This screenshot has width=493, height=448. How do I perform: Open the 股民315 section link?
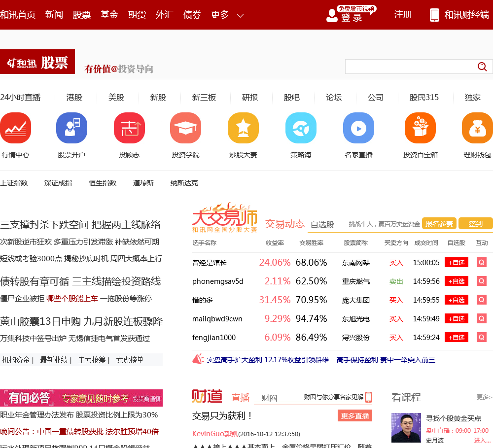(x=424, y=98)
